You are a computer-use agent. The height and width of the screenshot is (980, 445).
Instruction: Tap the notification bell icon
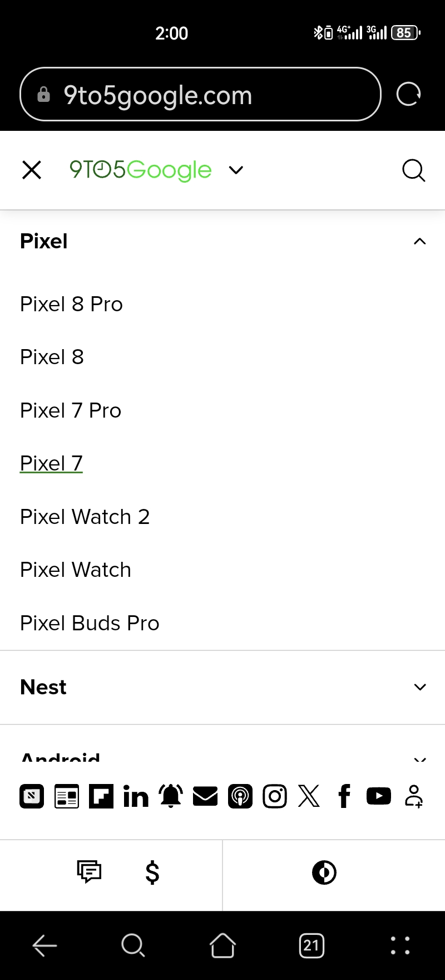pos(171,796)
